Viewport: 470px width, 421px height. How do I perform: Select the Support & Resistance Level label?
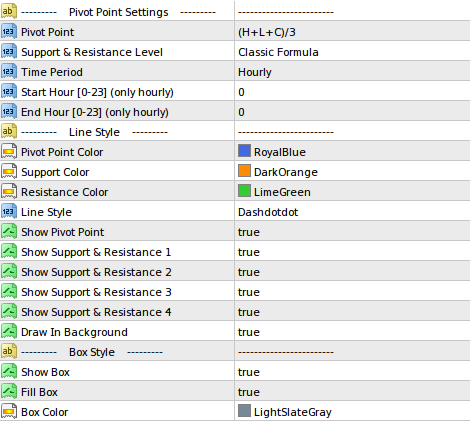(x=92, y=52)
